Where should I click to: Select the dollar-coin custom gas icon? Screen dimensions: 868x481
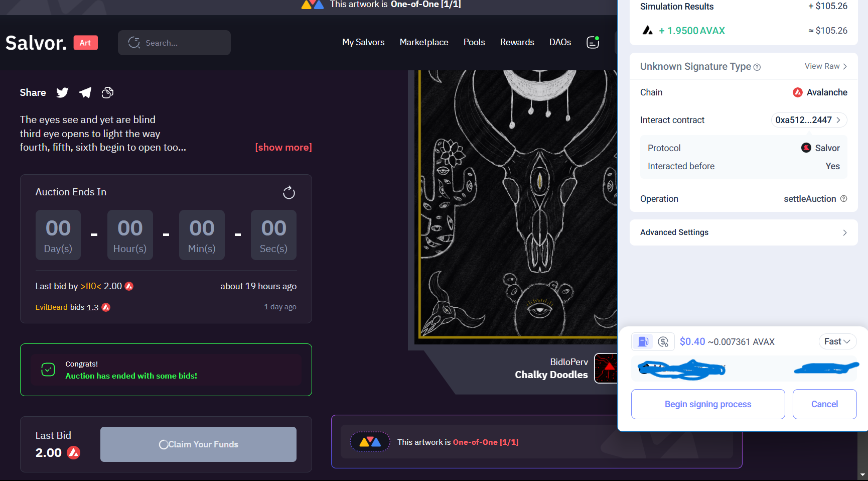click(663, 342)
